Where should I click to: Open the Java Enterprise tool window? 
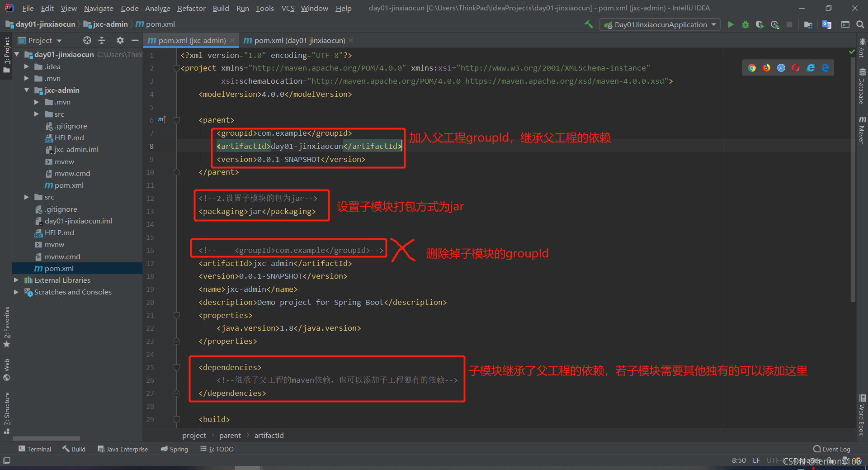[x=123, y=449]
